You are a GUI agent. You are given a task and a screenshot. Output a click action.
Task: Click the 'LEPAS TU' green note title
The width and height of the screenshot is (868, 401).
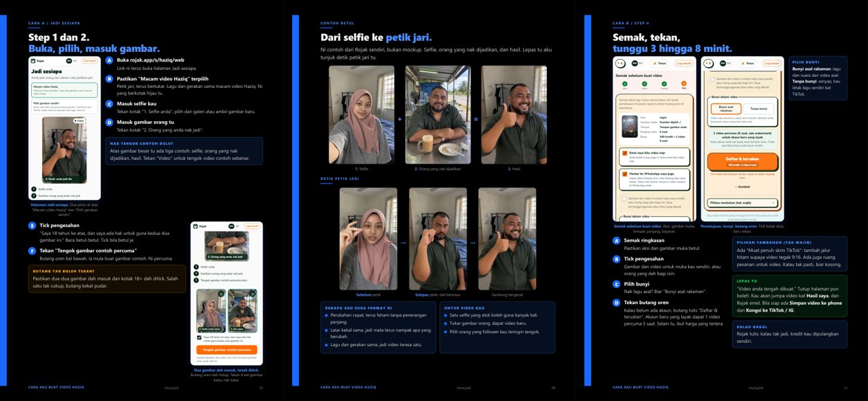tap(746, 280)
